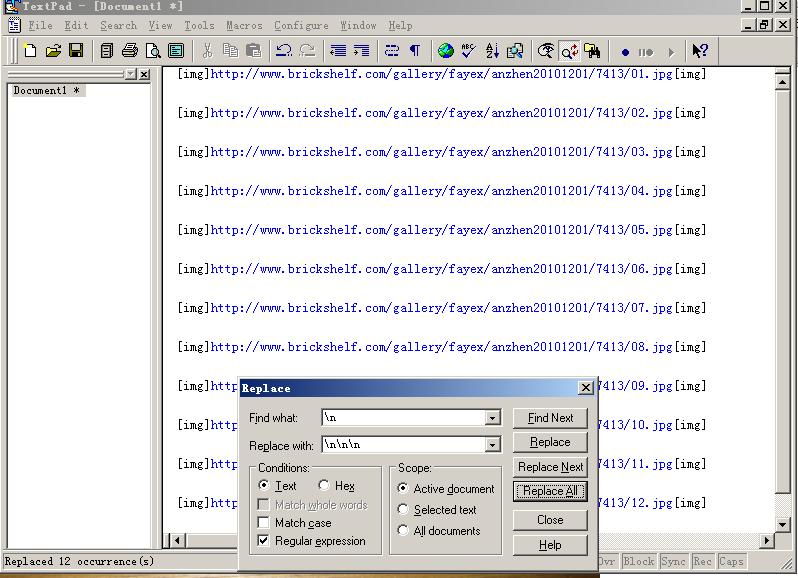The width and height of the screenshot is (798, 578).
Task: Select Document1 in the document list
Action: click(47, 91)
